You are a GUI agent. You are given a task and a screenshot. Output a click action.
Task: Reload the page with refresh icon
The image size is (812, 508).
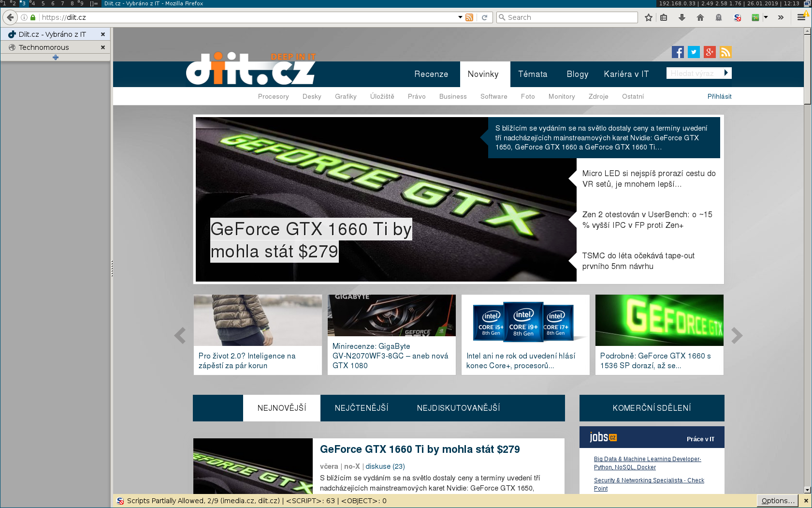point(484,17)
